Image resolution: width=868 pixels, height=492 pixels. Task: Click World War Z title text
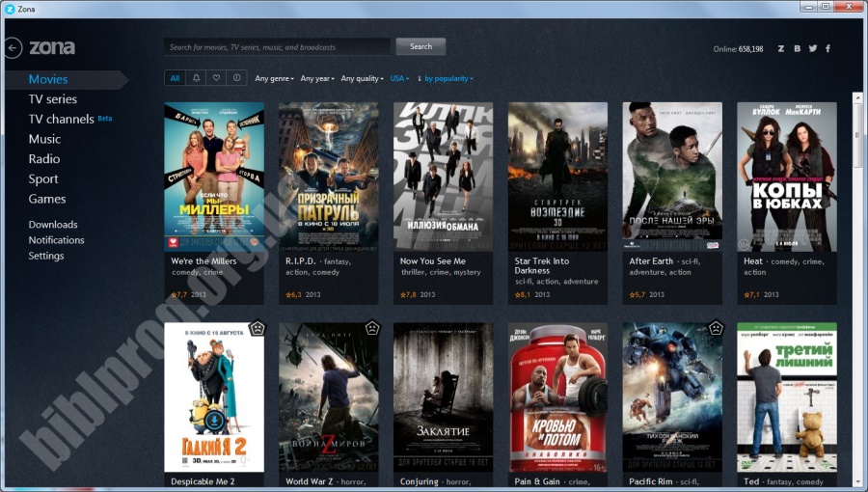click(x=309, y=481)
